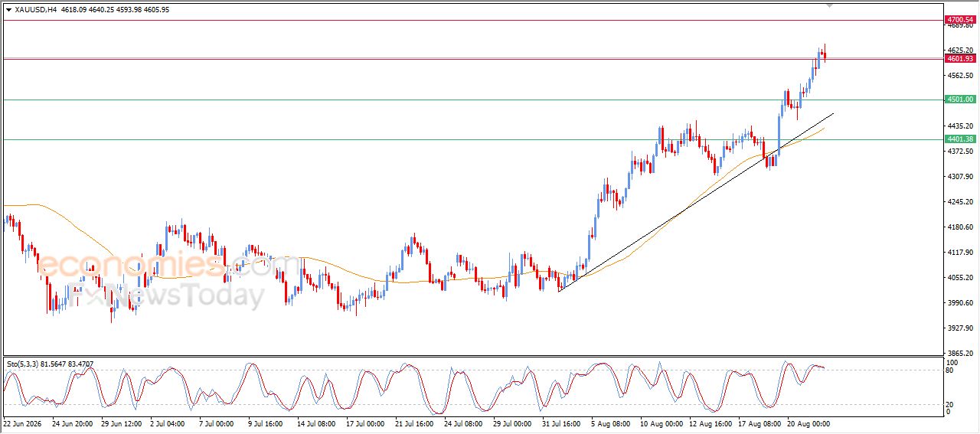
Task: Click the 3927.90 price scale value
Action: pos(959,328)
